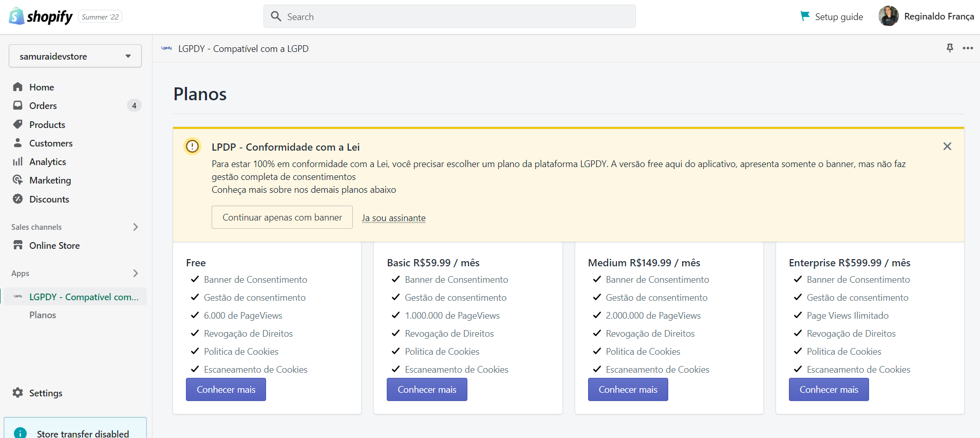
Task: Click the LGPDY logo in app header
Action: (166, 48)
